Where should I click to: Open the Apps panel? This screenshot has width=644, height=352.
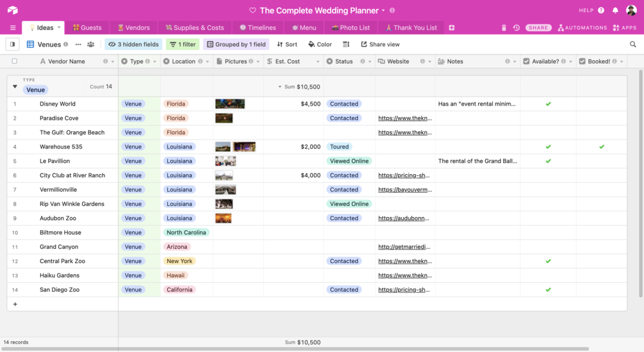point(624,28)
